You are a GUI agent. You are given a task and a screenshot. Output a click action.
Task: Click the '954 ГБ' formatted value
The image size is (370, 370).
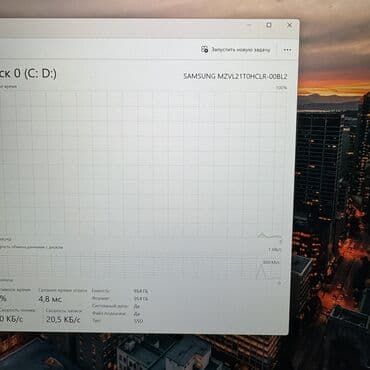click(x=141, y=298)
